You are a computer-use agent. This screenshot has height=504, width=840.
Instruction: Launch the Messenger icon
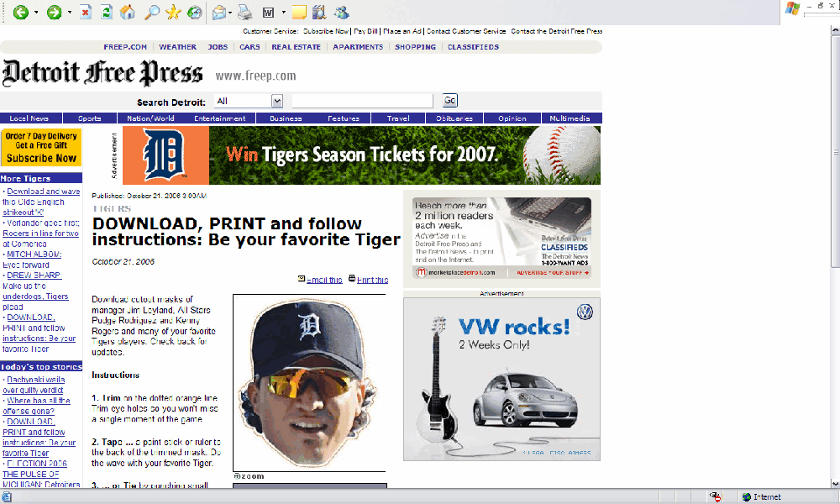(341, 12)
